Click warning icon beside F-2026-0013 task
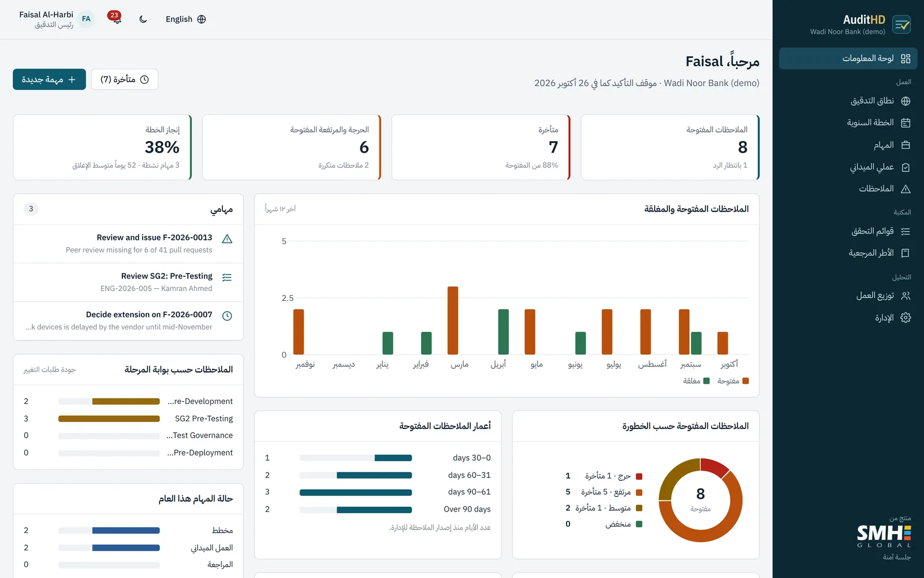This screenshot has height=578, width=924. click(x=227, y=239)
